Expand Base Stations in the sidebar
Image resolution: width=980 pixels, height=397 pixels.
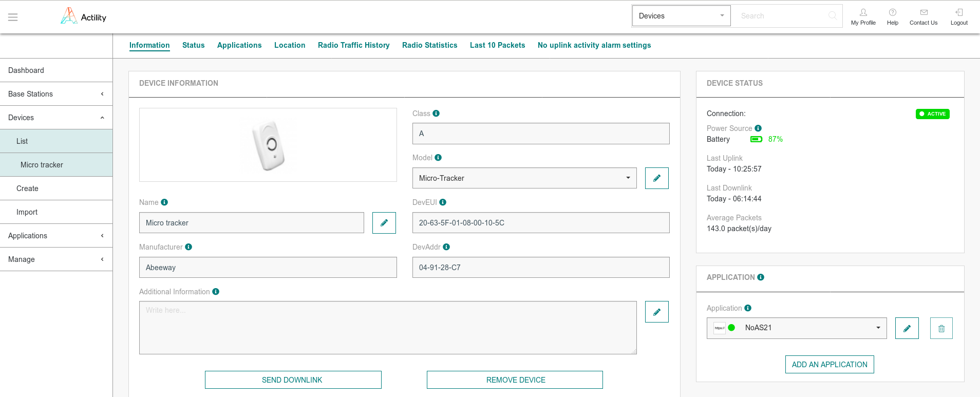56,94
